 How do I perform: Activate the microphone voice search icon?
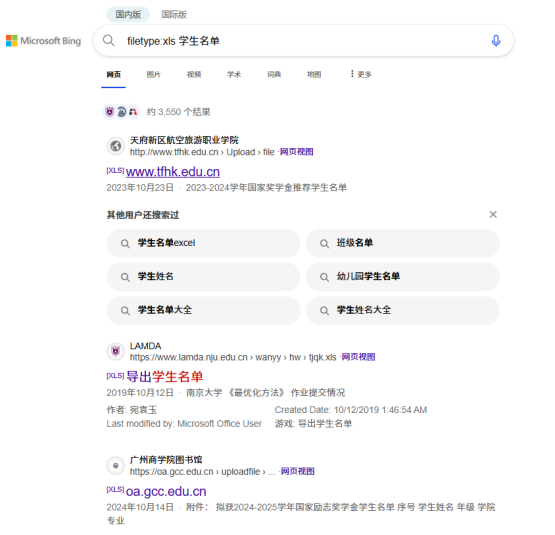coord(496,41)
